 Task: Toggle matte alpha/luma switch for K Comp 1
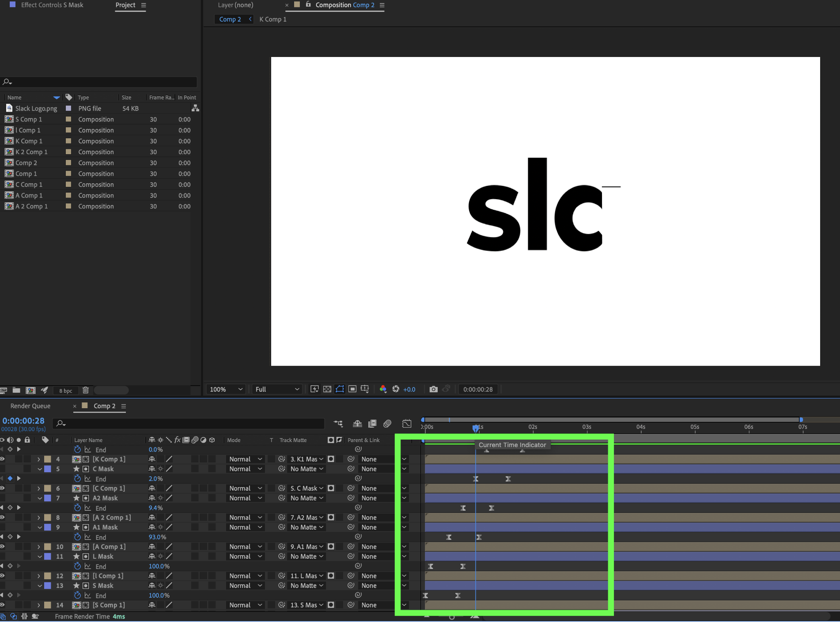tap(331, 459)
